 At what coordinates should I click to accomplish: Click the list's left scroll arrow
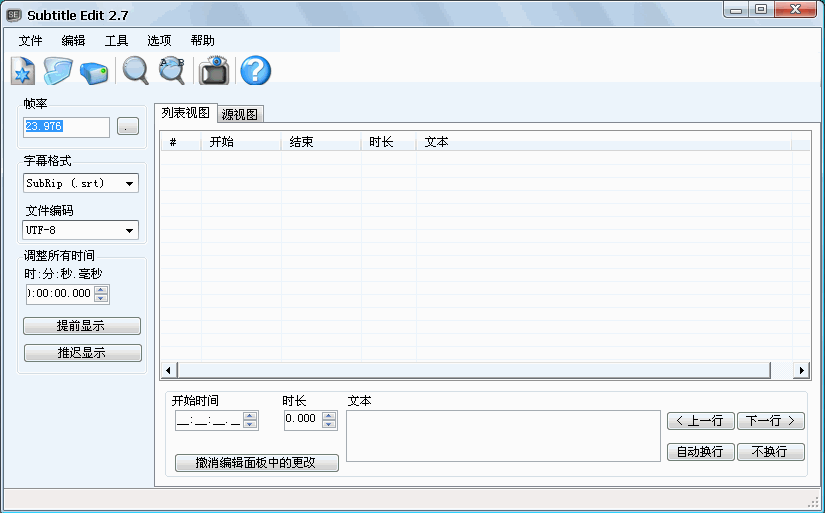point(168,370)
